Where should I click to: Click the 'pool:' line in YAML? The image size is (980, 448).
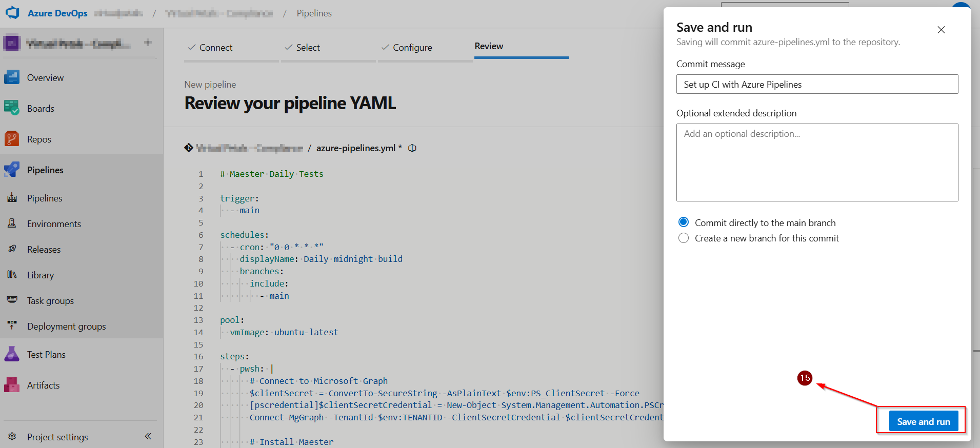pyautogui.click(x=232, y=320)
